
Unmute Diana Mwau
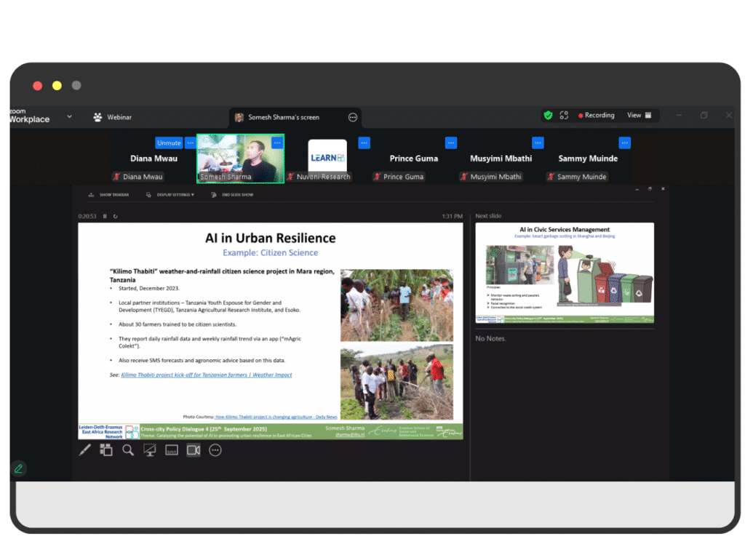point(169,143)
